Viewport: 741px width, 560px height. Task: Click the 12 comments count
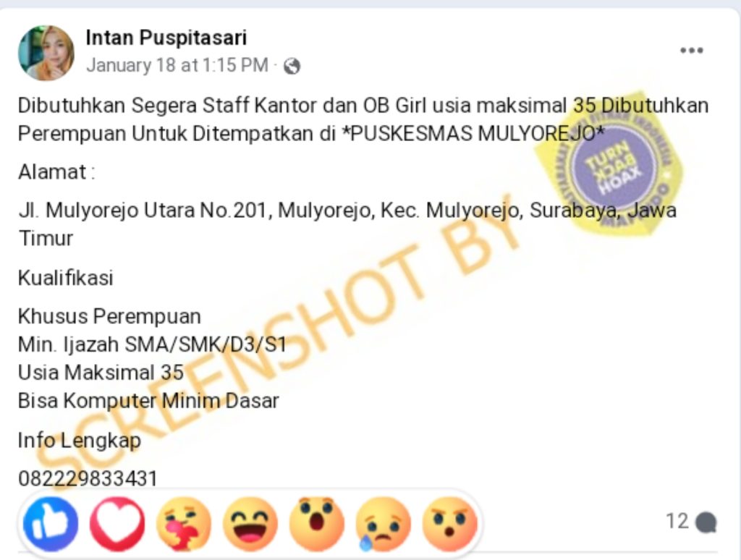click(x=677, y=521)
